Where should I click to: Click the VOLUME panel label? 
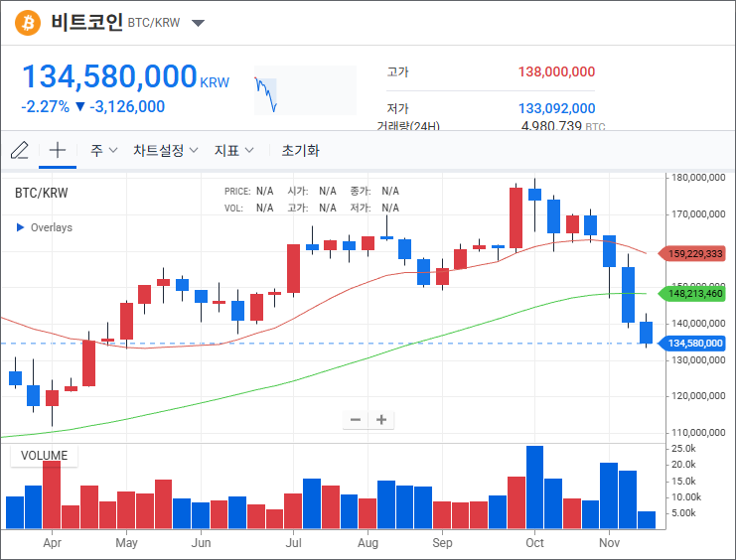[44, 456]
